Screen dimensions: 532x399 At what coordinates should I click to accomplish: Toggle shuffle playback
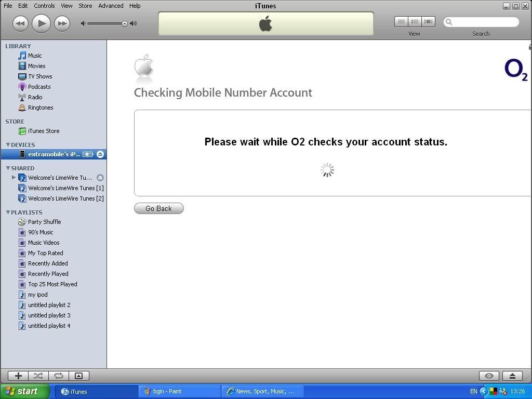(38, 376)
